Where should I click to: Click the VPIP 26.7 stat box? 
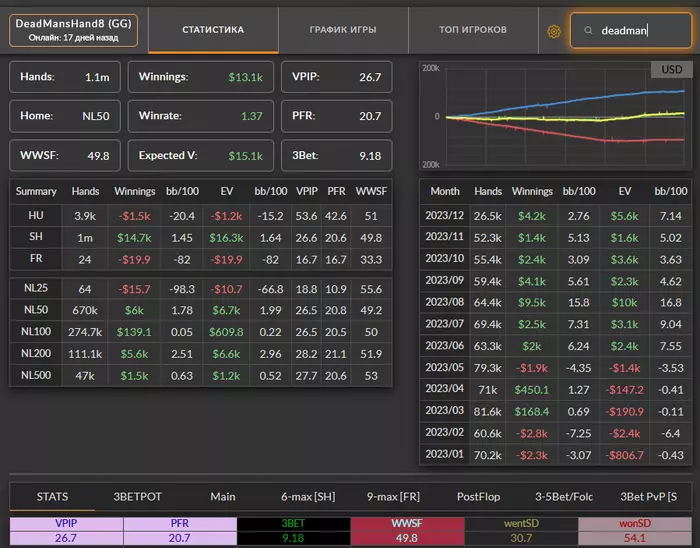coord(337,77)
